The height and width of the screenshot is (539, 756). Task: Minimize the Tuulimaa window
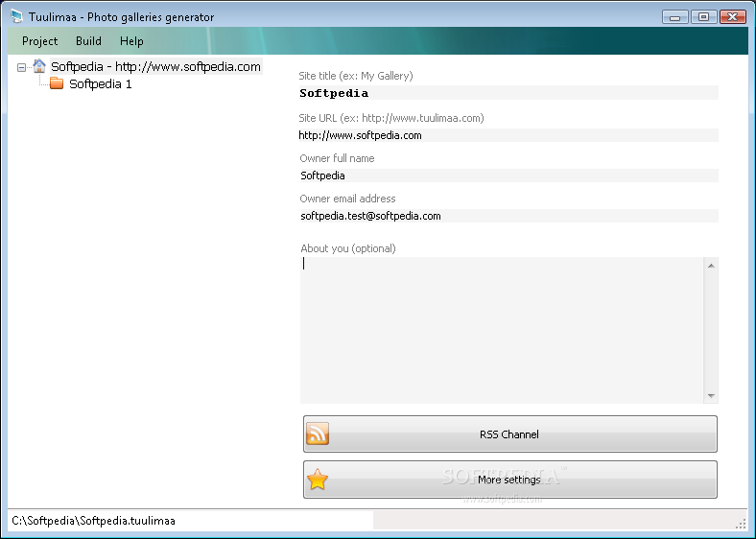[x=675, y=17]
